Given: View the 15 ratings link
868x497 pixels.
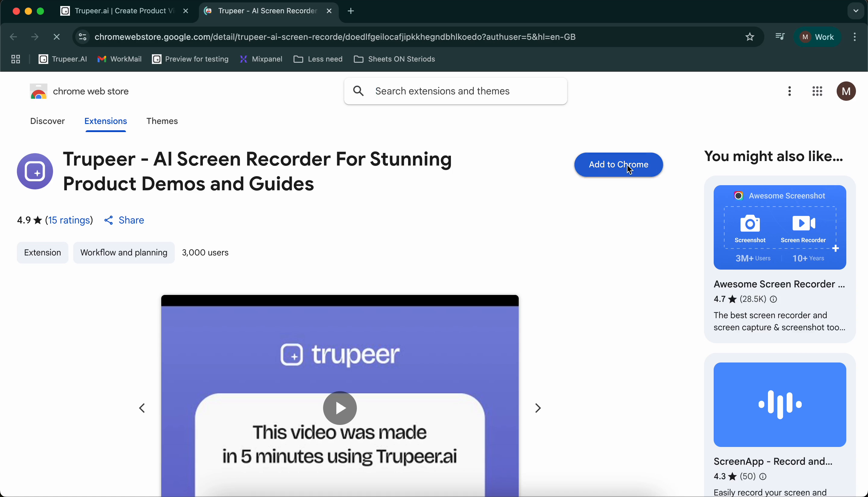Looking at the screenshot, I should [x=69, y=220].
